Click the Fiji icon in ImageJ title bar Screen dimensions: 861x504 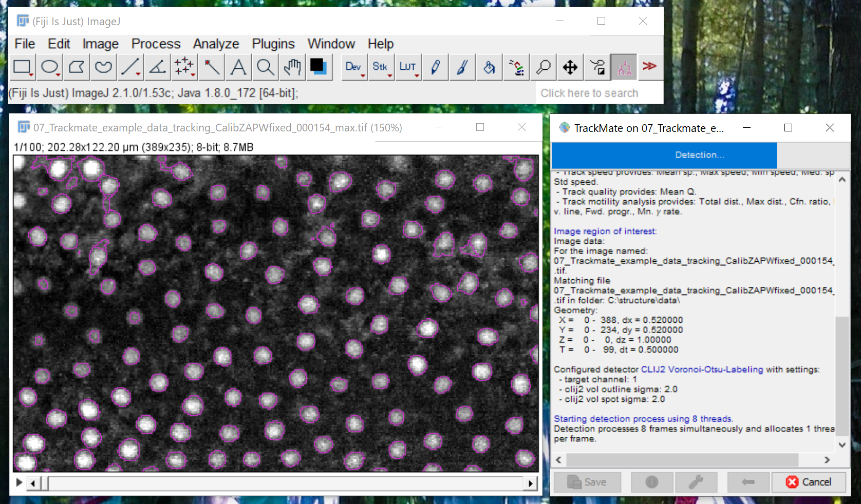23,21
